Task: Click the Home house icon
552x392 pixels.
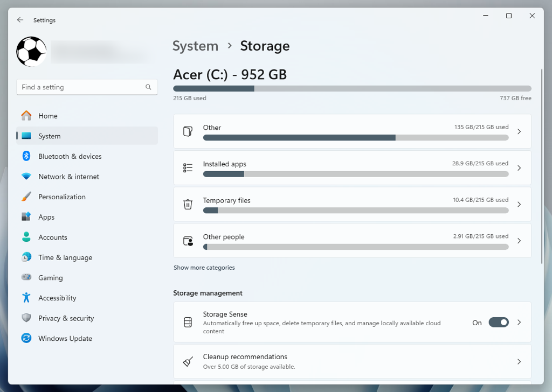Action: click(x=26, y=116)
